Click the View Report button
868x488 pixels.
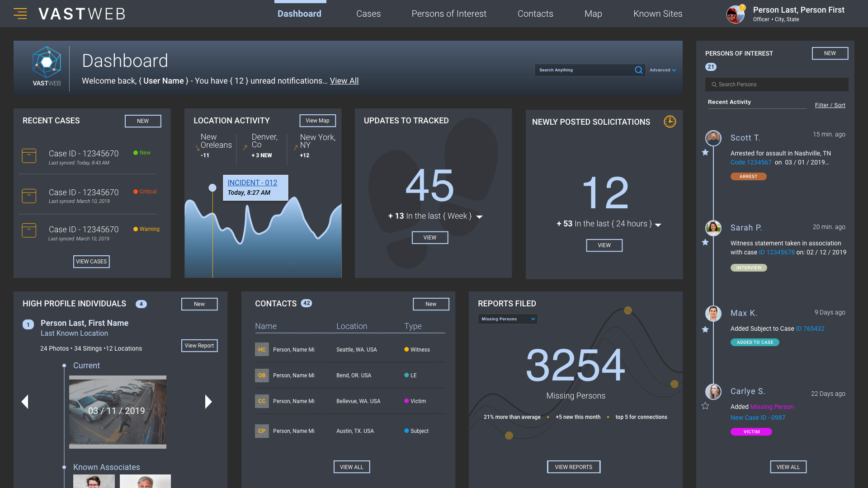199,346
